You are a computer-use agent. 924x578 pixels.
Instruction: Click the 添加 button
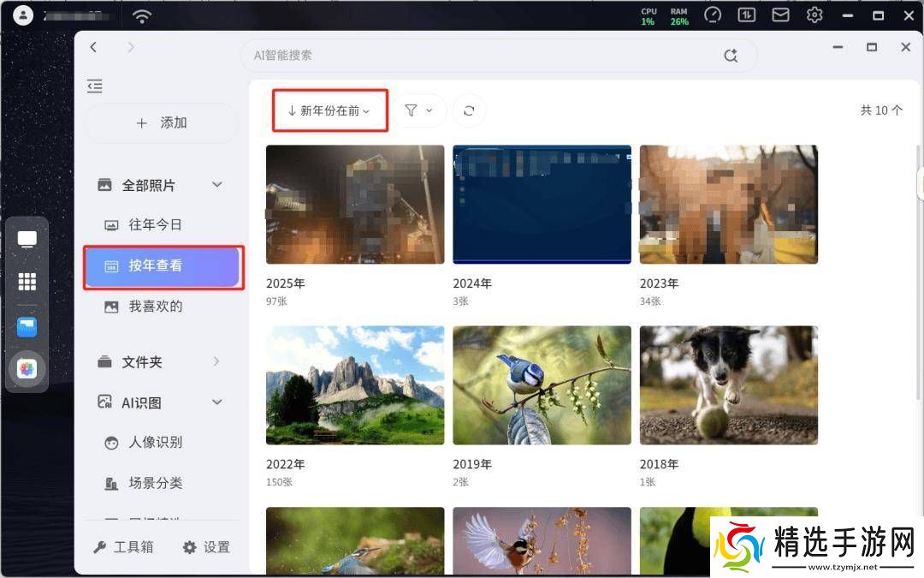pos(161,123)
